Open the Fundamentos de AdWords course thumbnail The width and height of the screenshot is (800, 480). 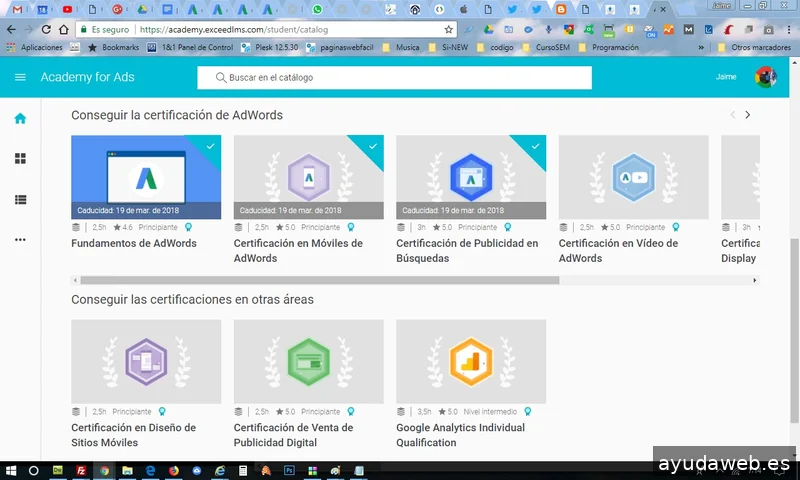point(146,177)
